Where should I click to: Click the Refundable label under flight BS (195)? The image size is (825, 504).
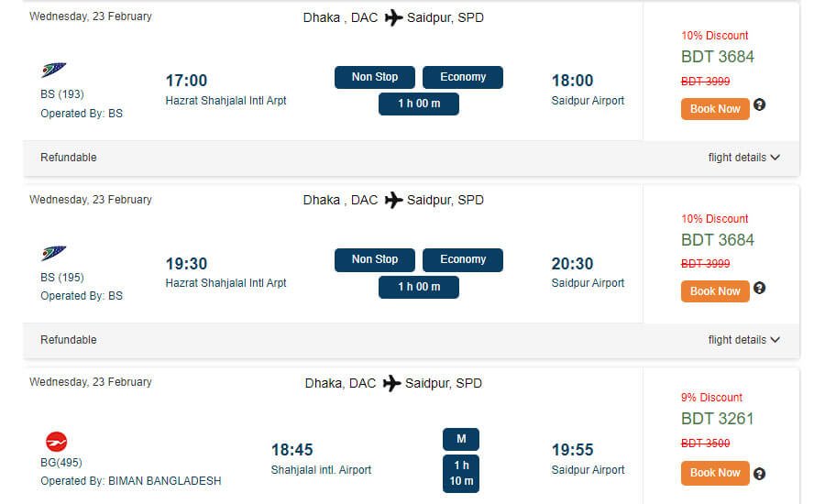tap(69, 340)
